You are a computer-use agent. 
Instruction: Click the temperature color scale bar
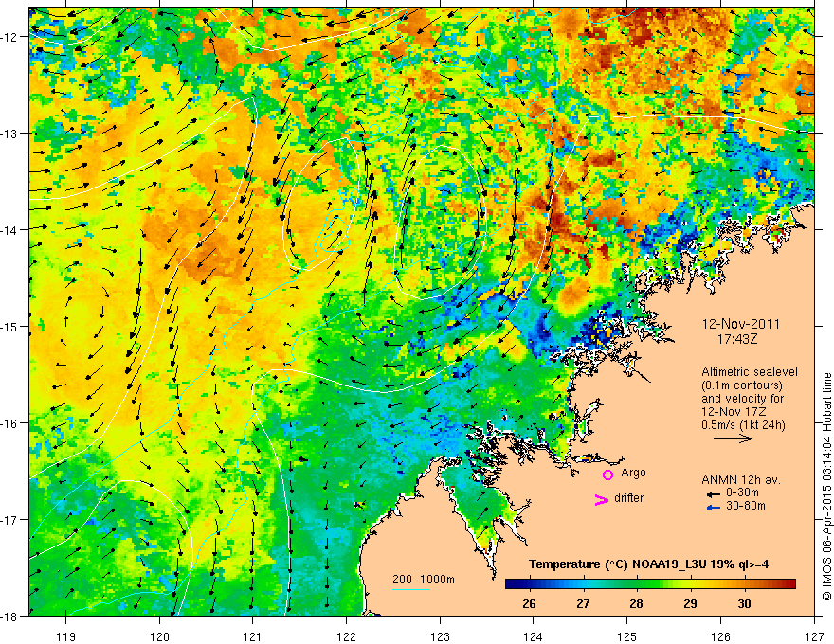point(650,583)
